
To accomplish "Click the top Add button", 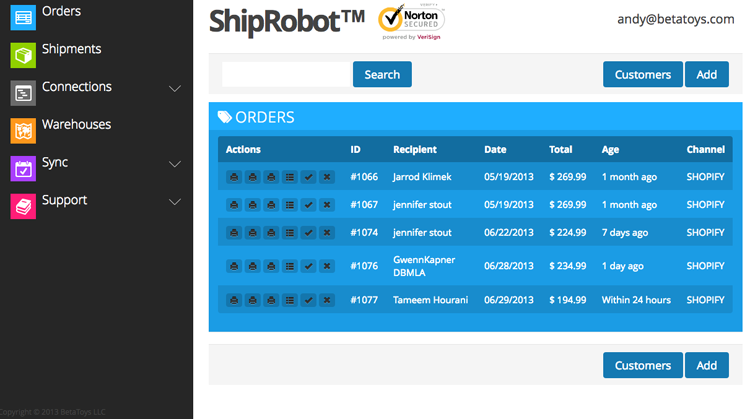I will (x=707, y=74).
